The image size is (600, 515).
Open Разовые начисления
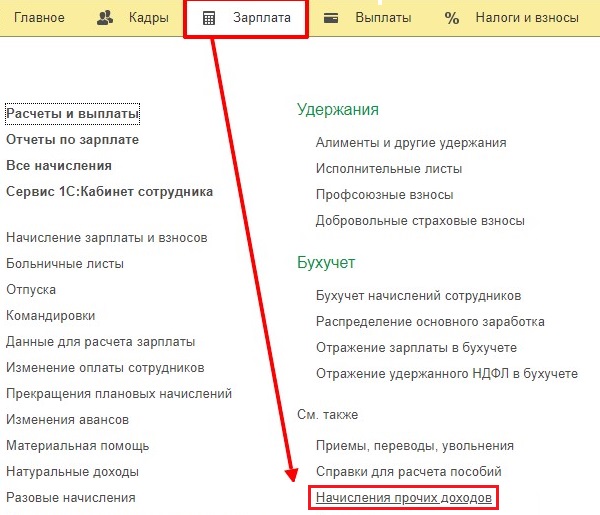[x=71, y=498]
